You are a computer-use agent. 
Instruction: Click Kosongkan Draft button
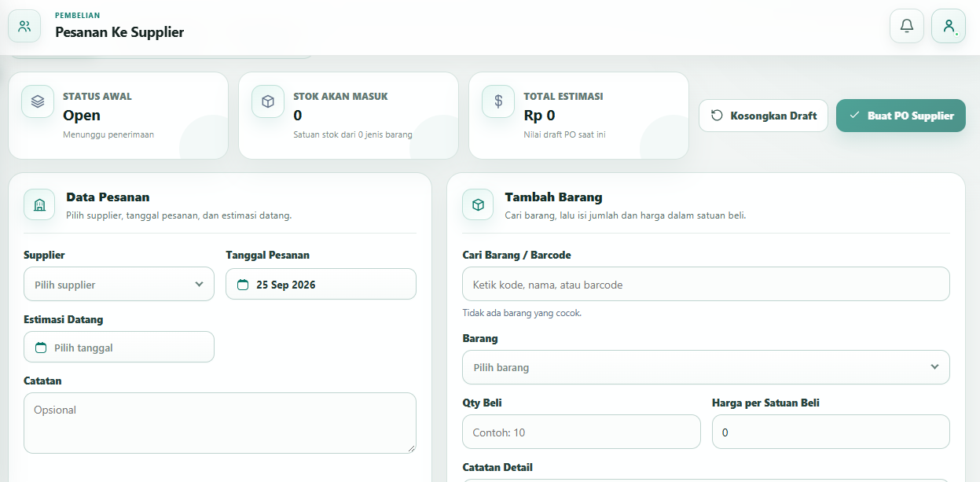pyautogui.click(x=763, y=116)
